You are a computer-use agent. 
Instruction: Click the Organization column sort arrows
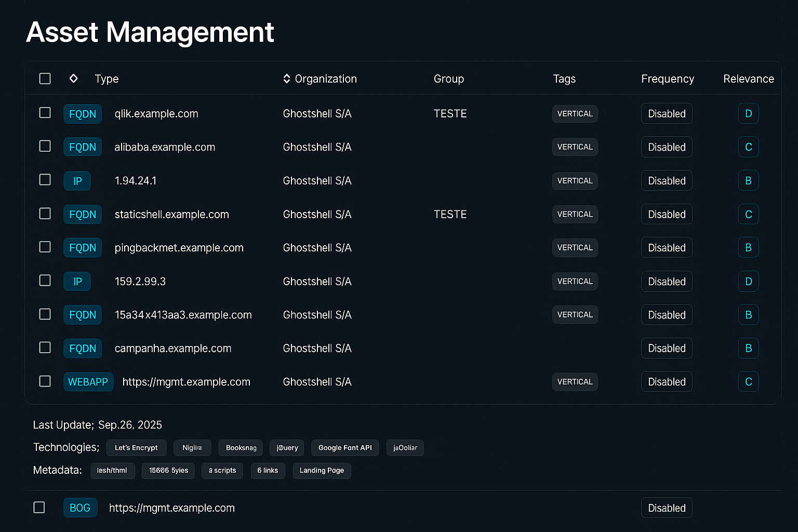pyautogui.click(x=286, y=78)
